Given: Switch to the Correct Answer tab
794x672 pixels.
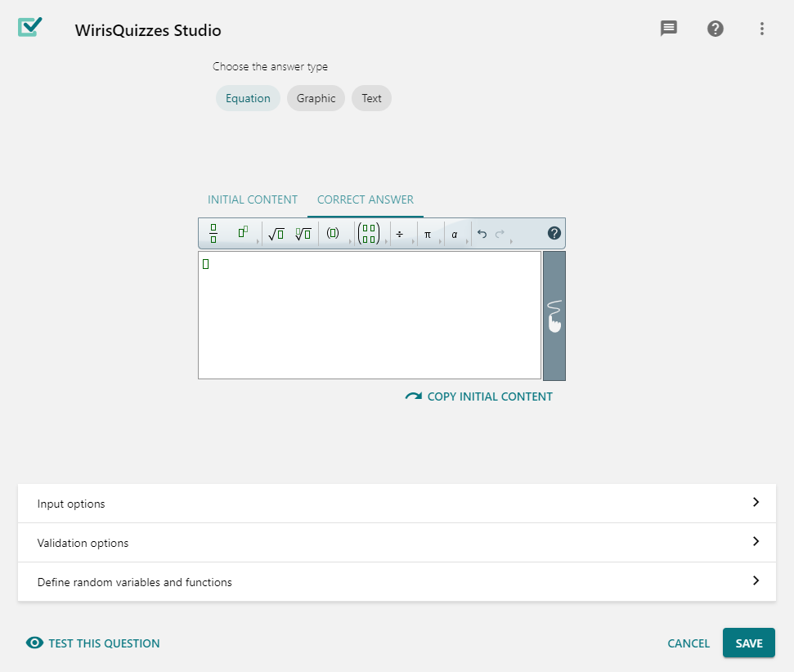Looking at the screenshot, I should point(365,199).
